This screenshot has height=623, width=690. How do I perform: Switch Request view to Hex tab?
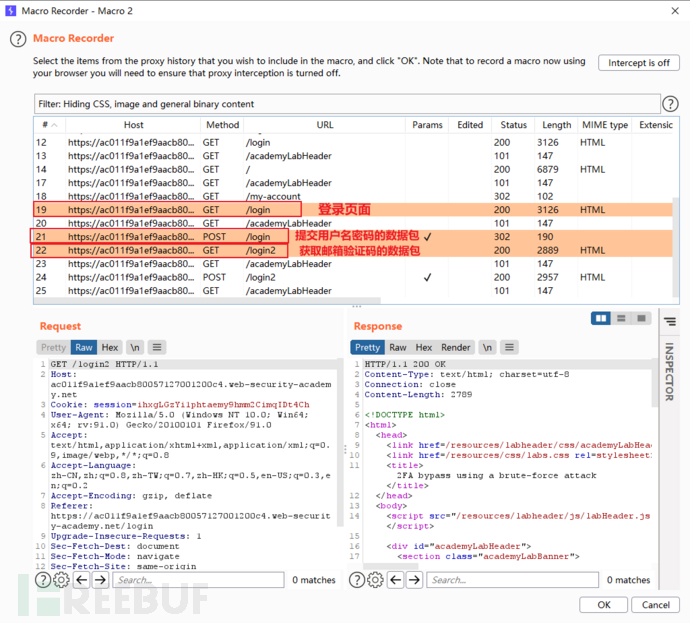pos(110,347)
